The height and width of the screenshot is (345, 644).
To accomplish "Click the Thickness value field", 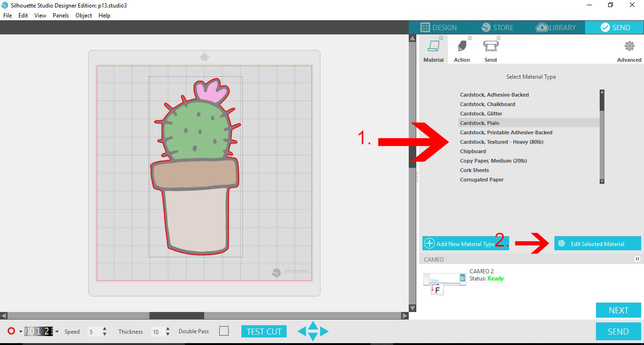I will coord(157,332).
